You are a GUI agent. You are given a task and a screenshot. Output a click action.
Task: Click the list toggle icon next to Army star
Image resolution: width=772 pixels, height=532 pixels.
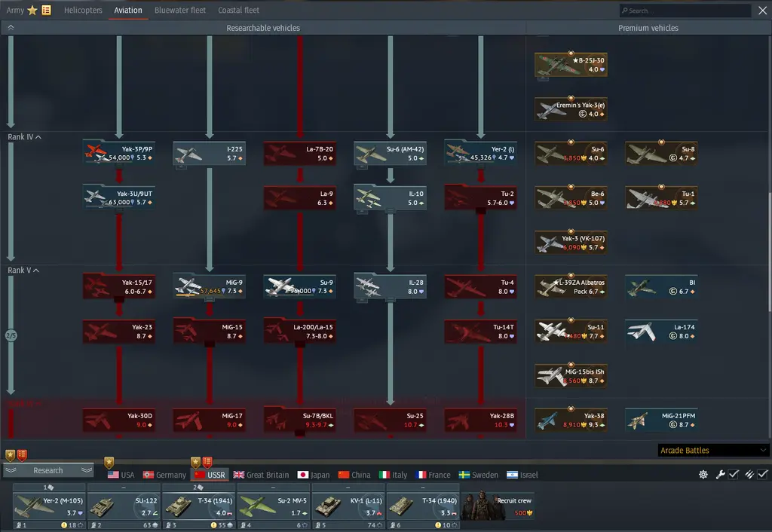[x=46, y=10]
